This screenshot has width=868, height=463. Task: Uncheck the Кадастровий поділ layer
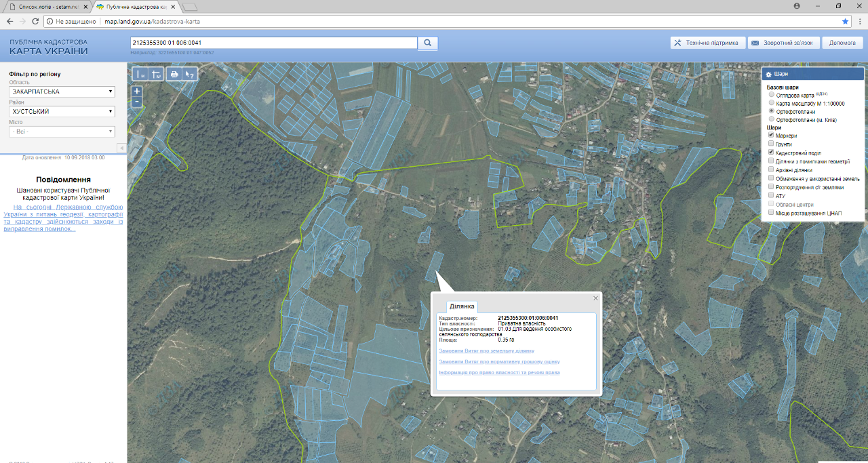tap(771, 153)
